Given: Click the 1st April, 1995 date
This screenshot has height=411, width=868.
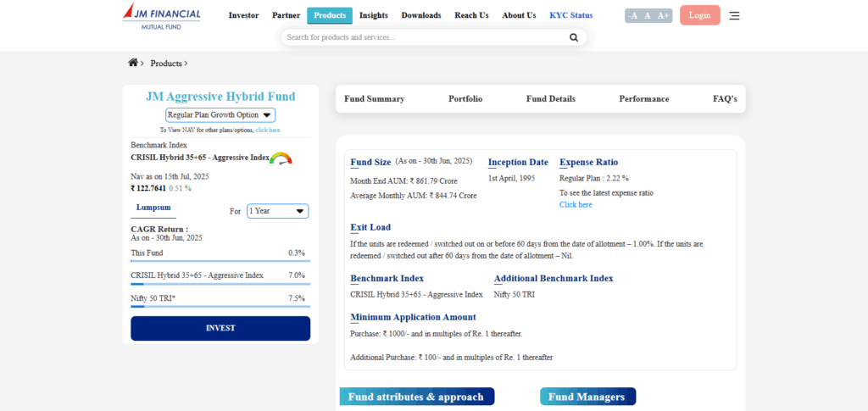Looking at the screenshot, I should coord(511,178).
